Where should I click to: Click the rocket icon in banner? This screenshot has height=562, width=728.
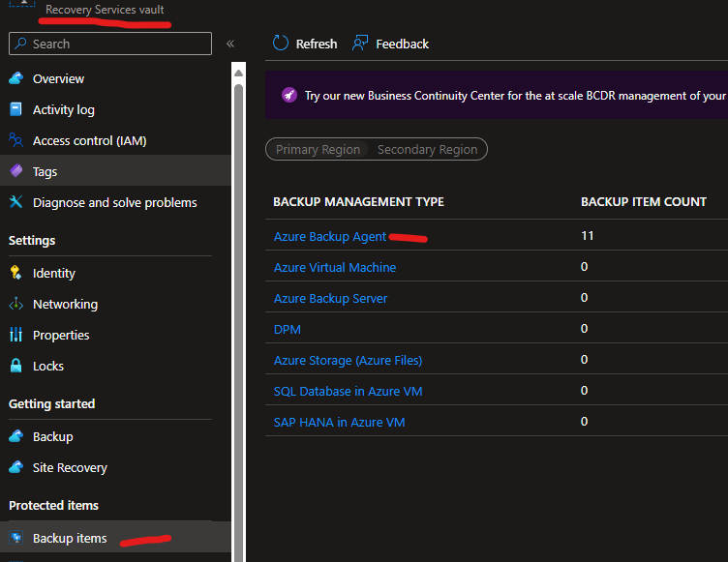tap(289, 95)
